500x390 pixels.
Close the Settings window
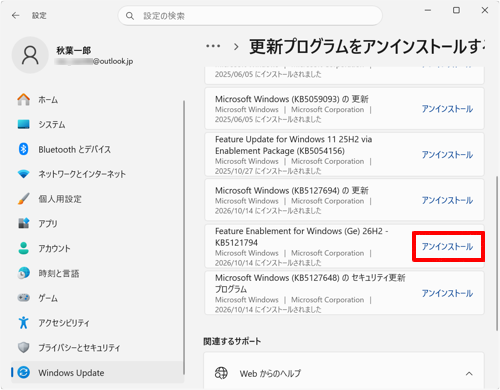485,10
